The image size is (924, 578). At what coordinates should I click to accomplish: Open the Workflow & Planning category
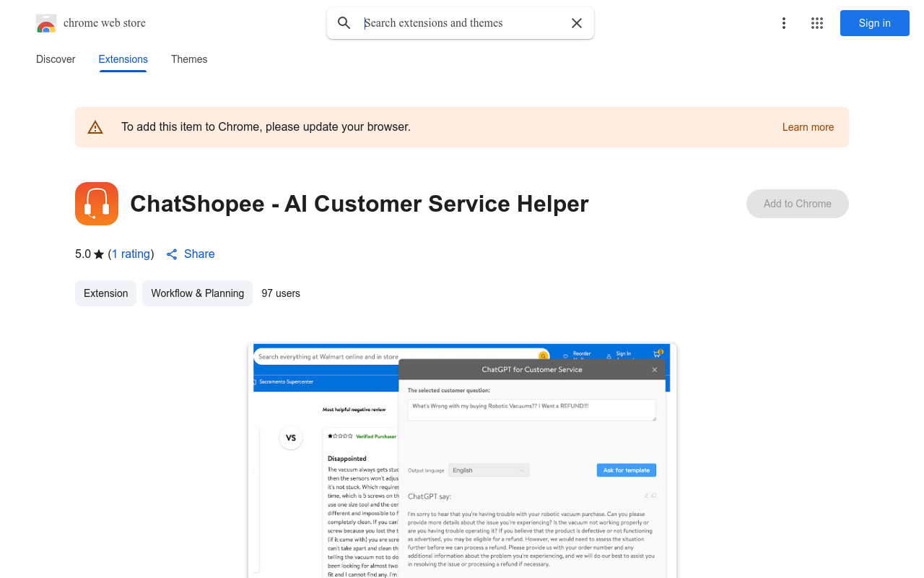click(198, 293)
